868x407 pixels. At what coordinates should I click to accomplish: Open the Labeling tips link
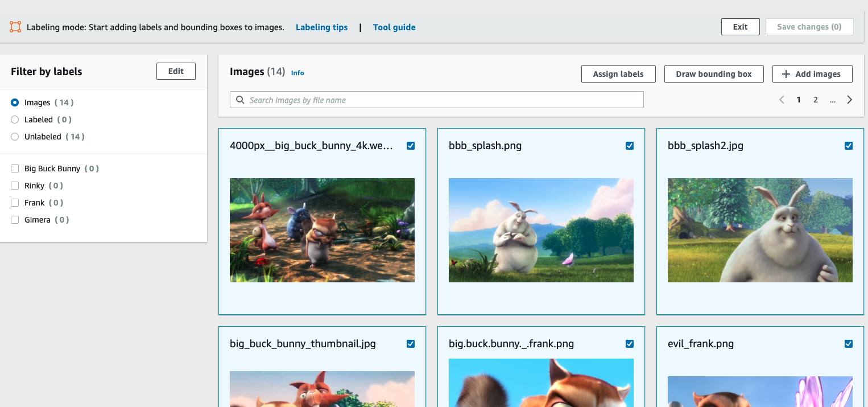click(321, 27)
